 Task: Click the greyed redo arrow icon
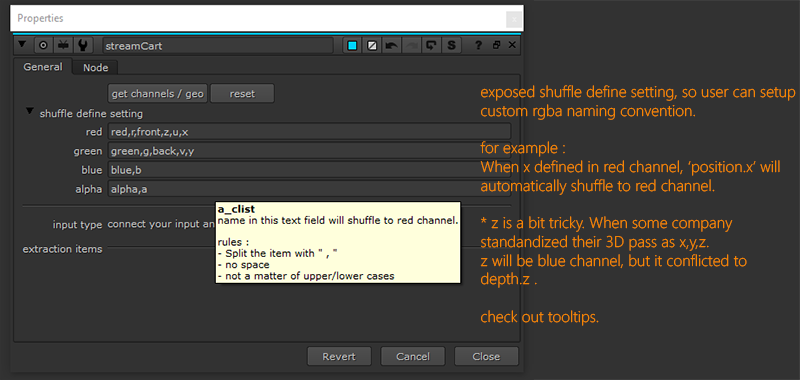pos(411,45)
